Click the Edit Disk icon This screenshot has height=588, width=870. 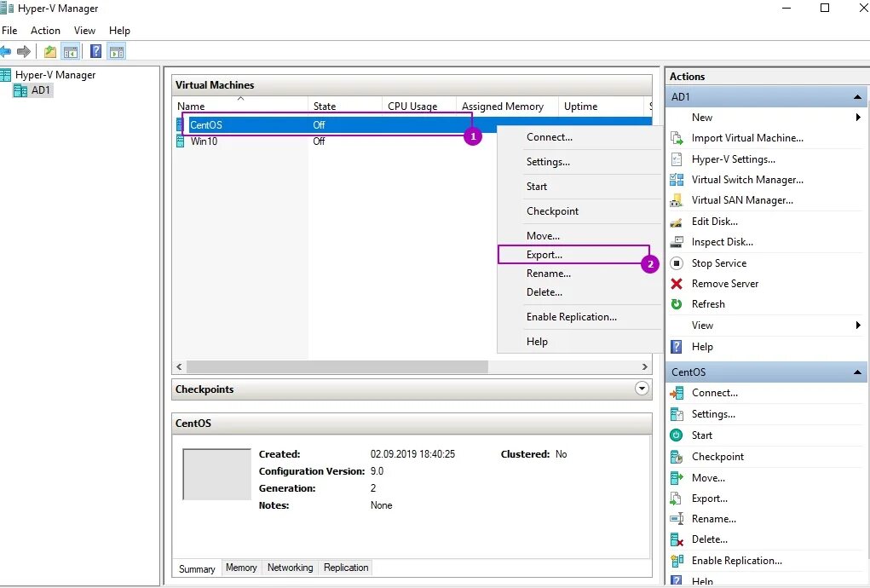tap(677, 222)
